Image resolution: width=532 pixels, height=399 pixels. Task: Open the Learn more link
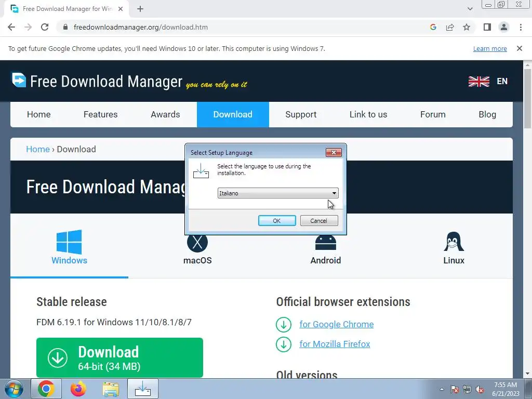pos(490,48)
